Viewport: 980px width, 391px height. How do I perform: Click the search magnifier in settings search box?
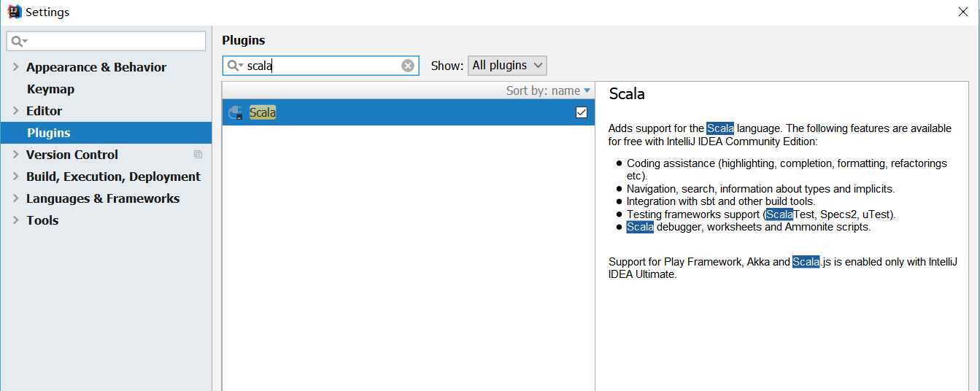pyautogui.click(x=19, y=42)
